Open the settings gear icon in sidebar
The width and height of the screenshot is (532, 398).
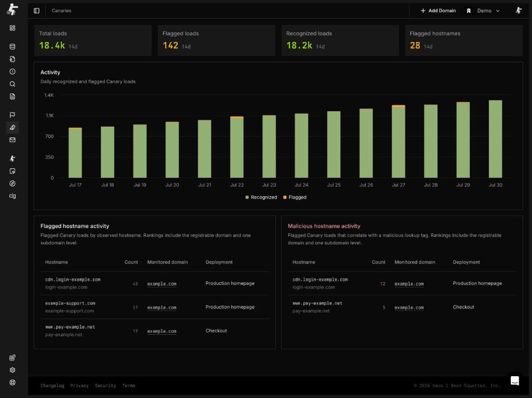coord(12,370)
